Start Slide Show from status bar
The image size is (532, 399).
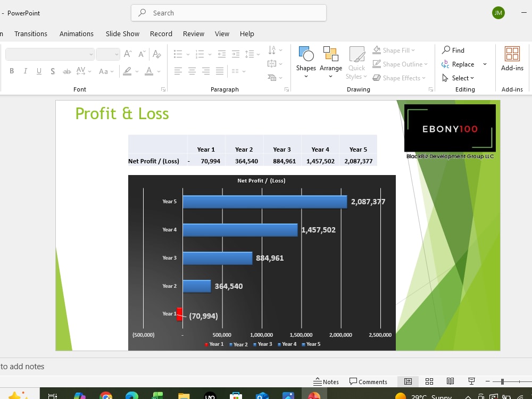(471, 381)
